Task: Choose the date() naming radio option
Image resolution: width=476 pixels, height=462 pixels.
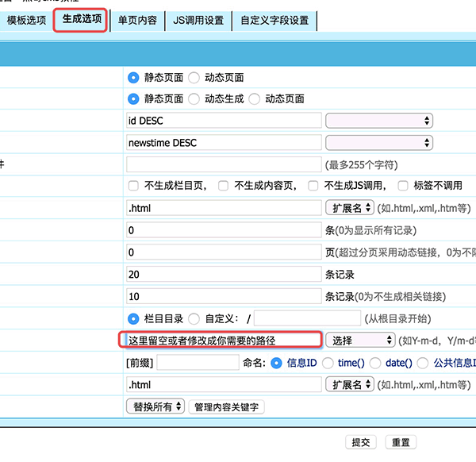Action: point(375,363)
